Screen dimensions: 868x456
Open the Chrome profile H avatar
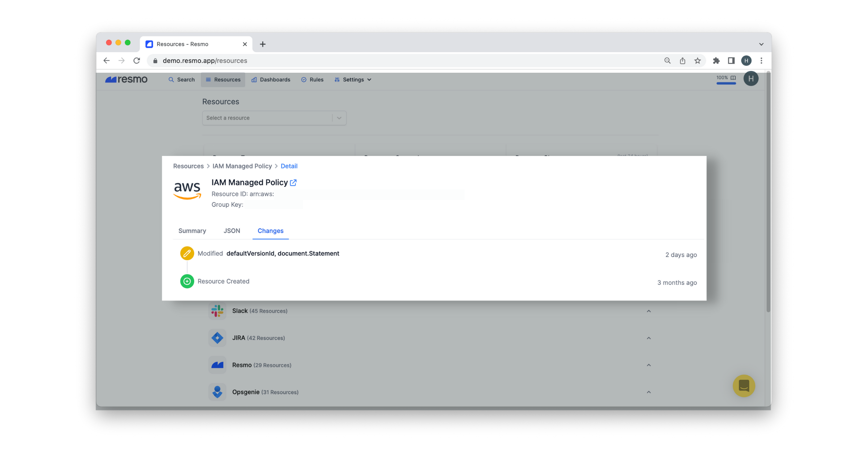coord(746,61)
